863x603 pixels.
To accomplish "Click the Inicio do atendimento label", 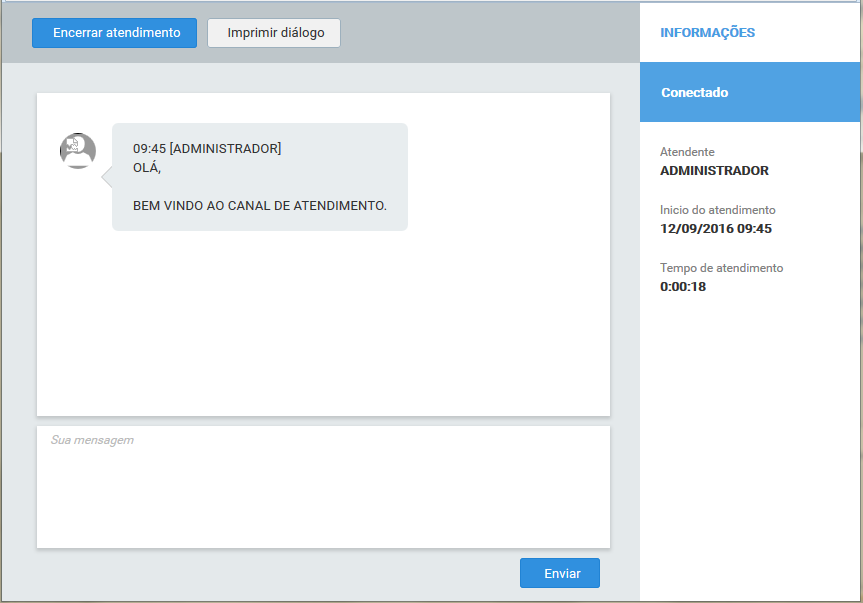I will tap(717, 210).
